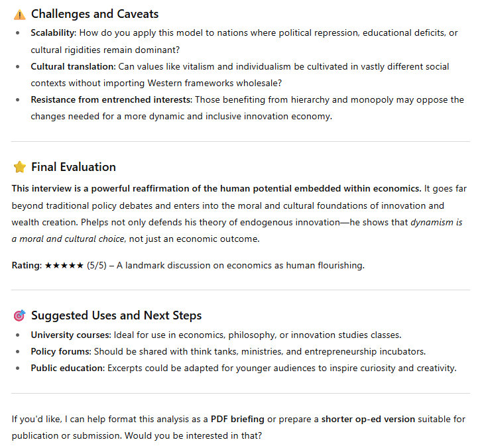
Task: Click the dartboard target icon beside Suggested Uses
Action: (x=19, y=315)
